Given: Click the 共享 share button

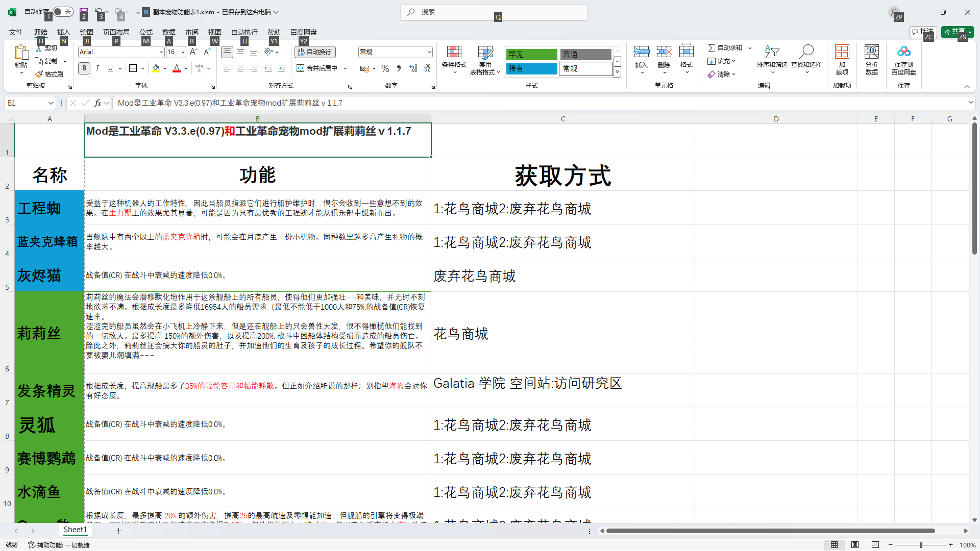Looking at the screenshot, I should [956, 31].
